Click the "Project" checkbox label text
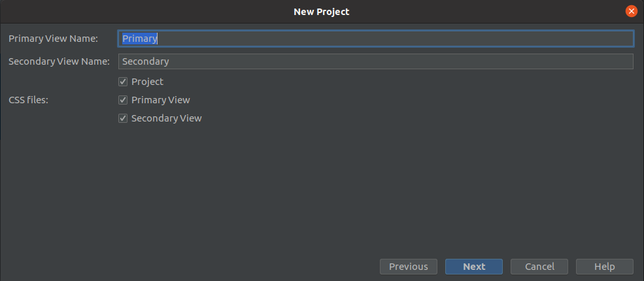 (148, 82)
